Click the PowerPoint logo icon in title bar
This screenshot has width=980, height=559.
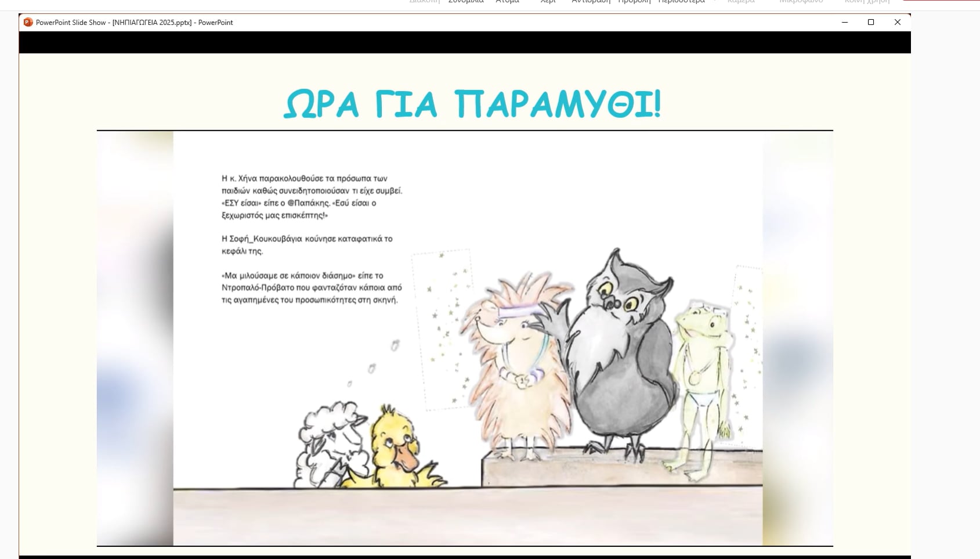28,23
